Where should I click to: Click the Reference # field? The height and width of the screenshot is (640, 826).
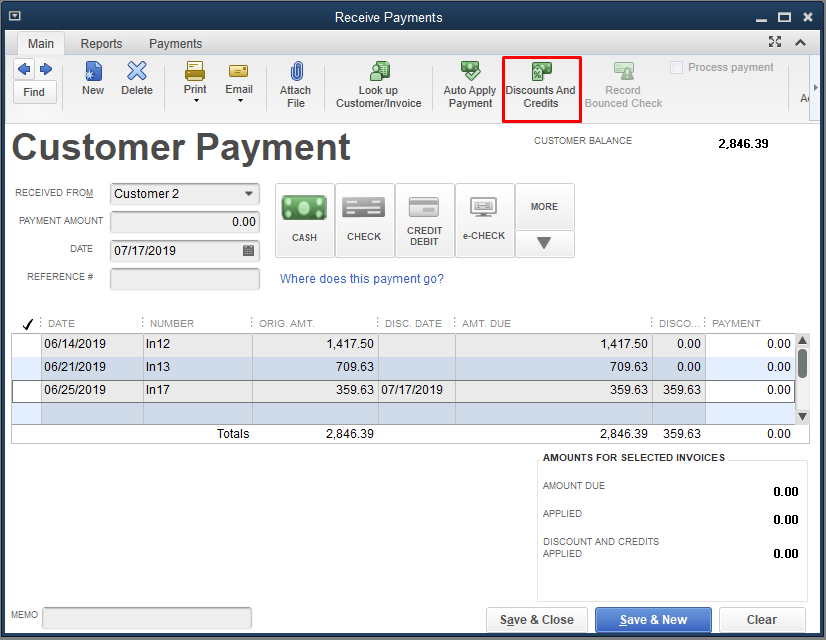[185, 279]
